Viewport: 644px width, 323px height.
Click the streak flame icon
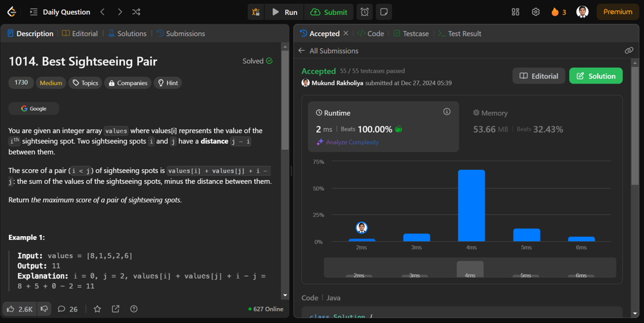(x=555, y=12)
